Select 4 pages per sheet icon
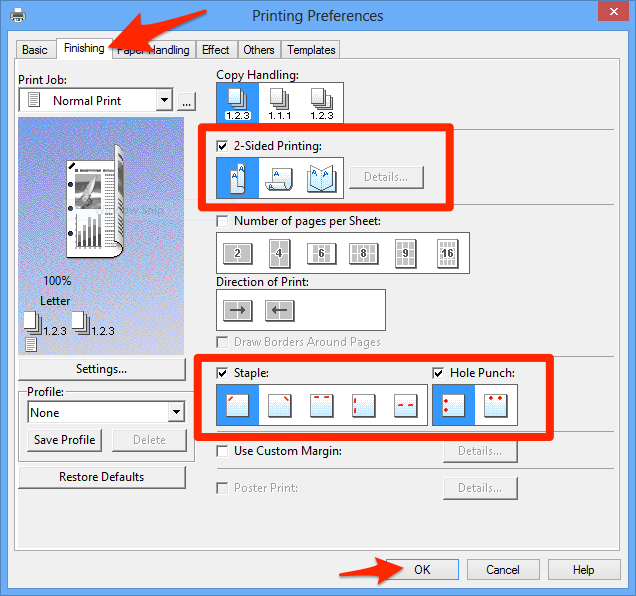This screenshot has width=636, height=596. tap(279, 254)
